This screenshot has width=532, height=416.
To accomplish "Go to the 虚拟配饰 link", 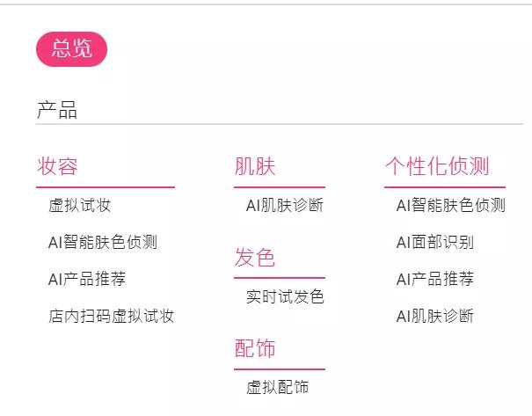I will pyautogui.click(x=277, y=388).
